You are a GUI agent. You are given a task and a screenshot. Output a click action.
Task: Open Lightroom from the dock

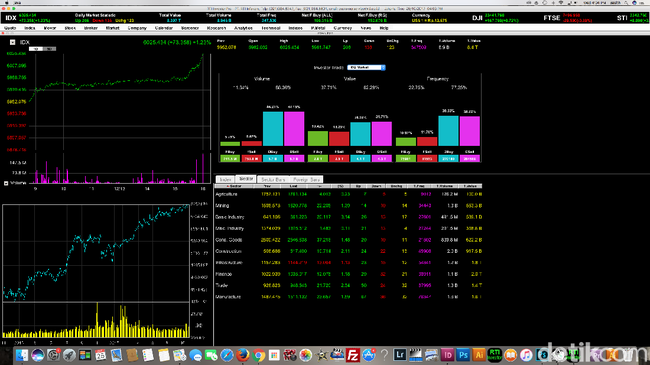[400, 355]
